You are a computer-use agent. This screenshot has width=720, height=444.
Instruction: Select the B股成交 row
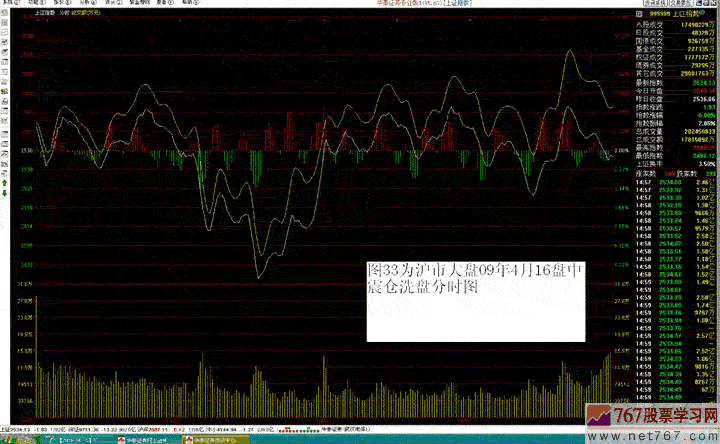675,33
